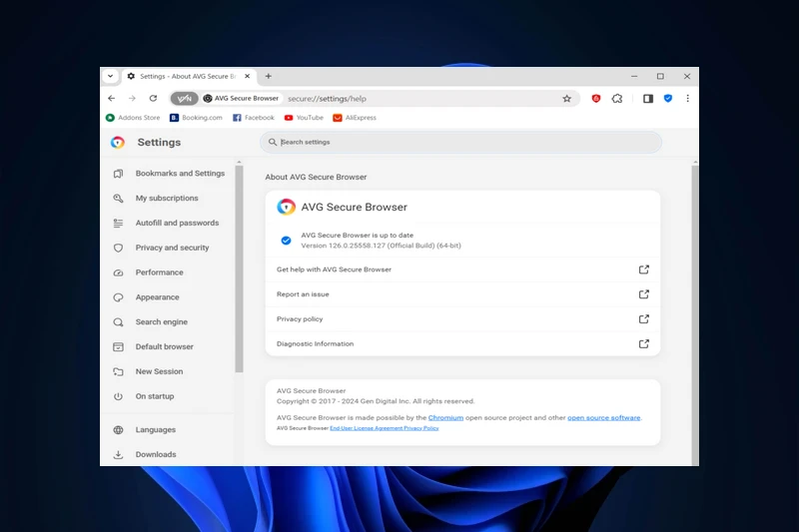
Task: Open Search engine settings
Action: [x=161, y=322]
